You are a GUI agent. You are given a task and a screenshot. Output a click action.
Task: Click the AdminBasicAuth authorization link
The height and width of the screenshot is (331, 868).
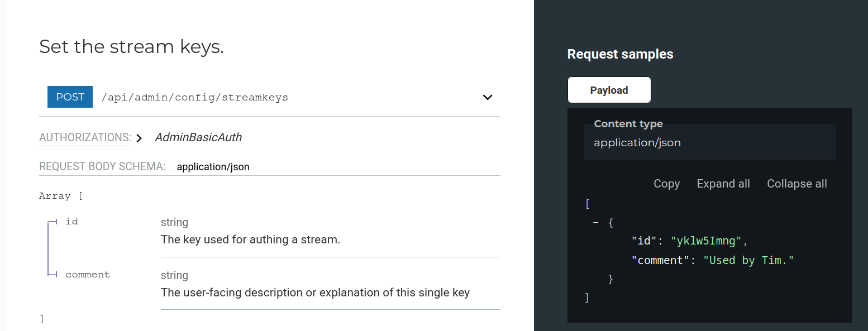pyautogui.click(x=198, y=137)
